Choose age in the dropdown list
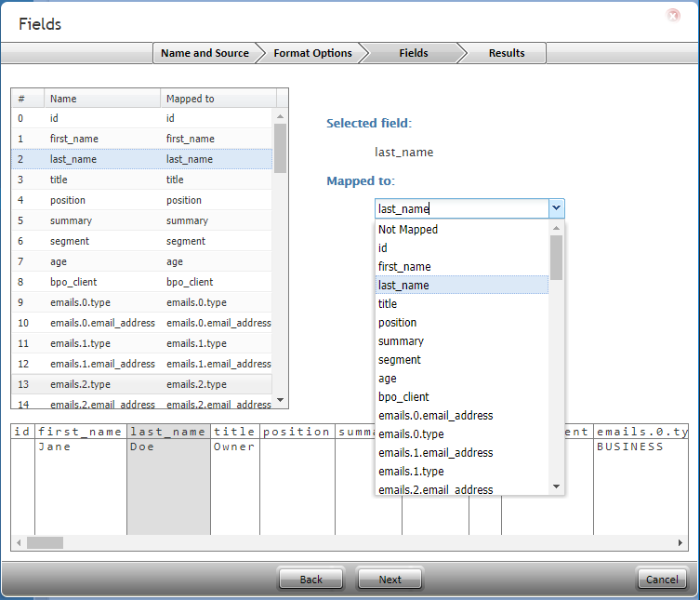 462,379
